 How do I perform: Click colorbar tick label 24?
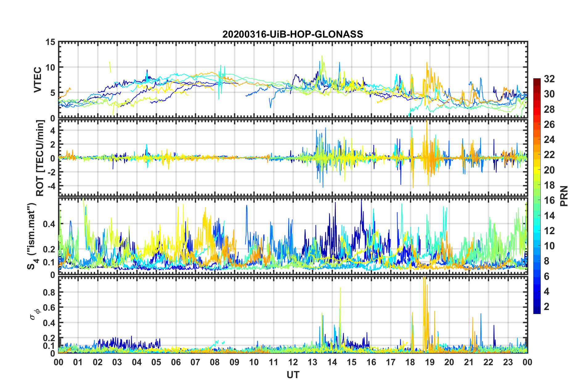pyautogui.click(x=549, y=140)
